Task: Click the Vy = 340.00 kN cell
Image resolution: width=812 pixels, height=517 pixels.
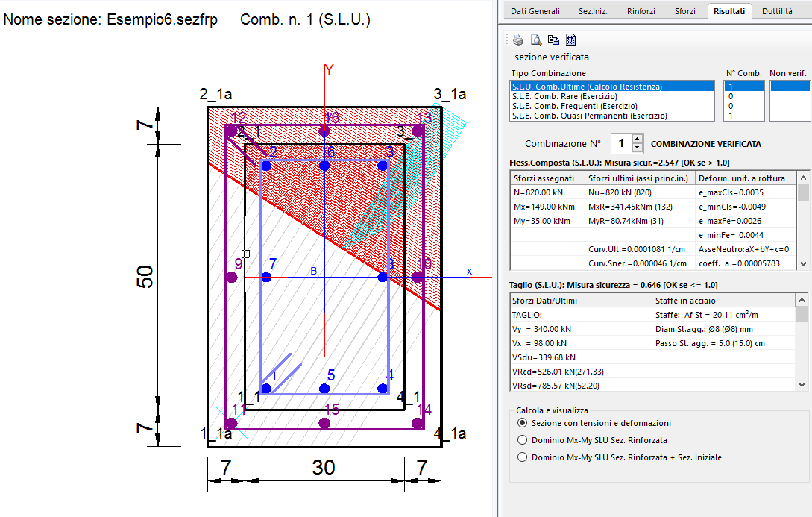Action: point(581,329)
